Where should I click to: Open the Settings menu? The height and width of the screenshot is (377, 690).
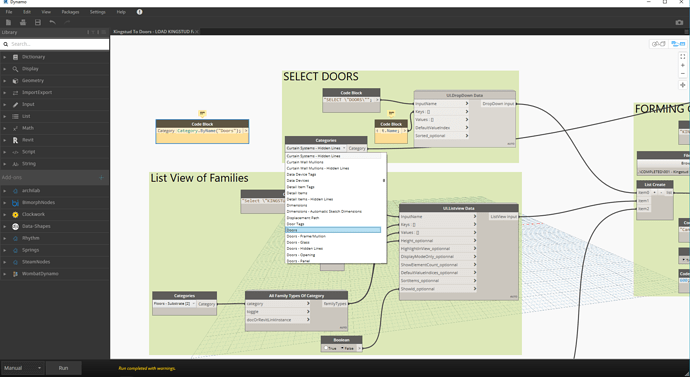[x=98, y=12]
